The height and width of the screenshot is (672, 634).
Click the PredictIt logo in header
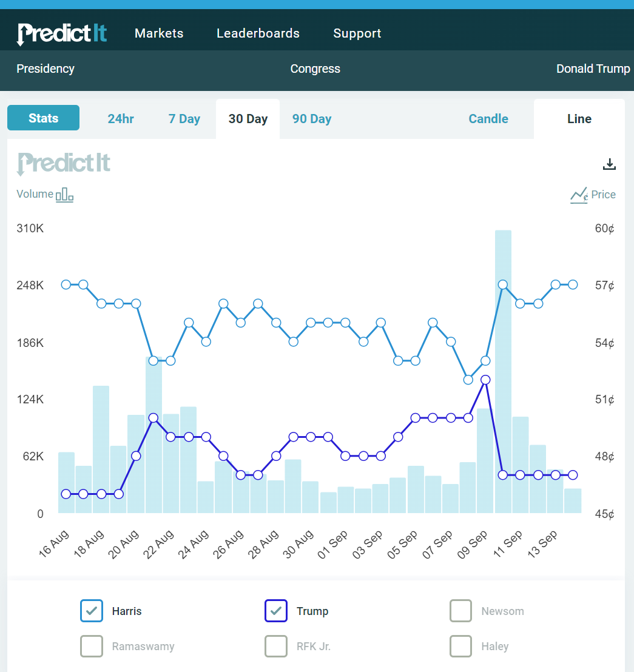tap(62, 34)
